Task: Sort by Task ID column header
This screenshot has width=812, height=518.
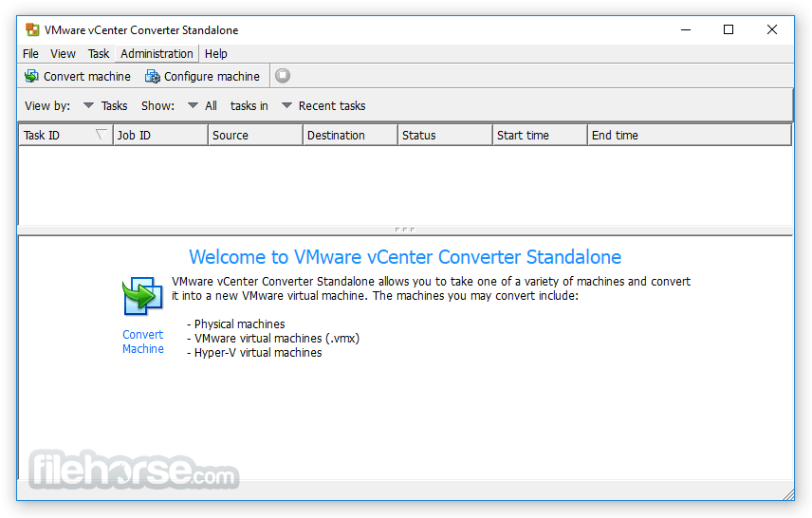Action: click(65, 136)
